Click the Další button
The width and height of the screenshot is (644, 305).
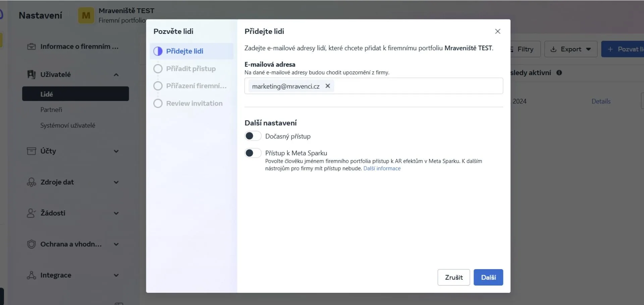[x=488, y=277]
